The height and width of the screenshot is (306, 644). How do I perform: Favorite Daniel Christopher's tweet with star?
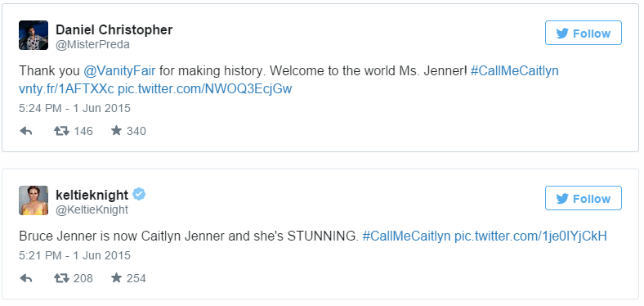coord(116,131)
